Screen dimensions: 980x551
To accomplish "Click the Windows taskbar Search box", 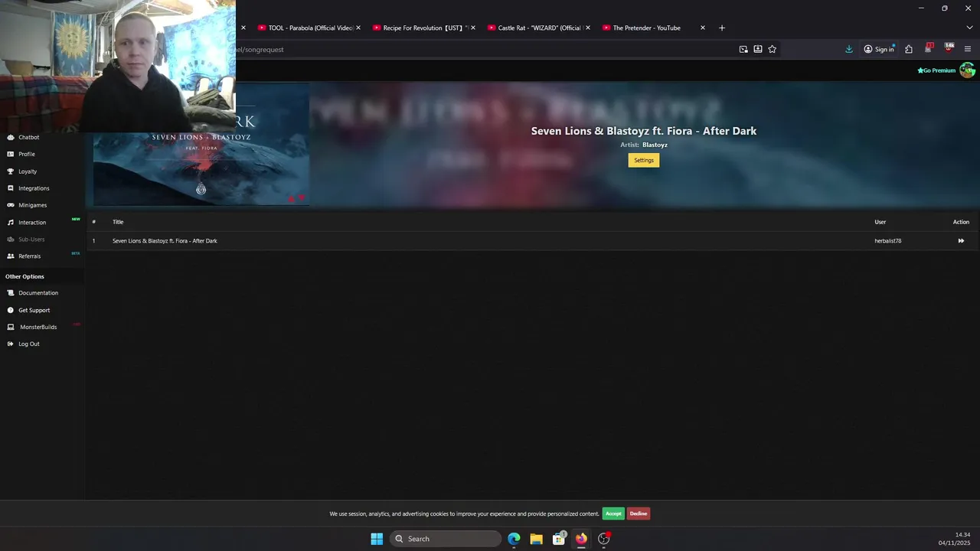I will pos(446,539).
